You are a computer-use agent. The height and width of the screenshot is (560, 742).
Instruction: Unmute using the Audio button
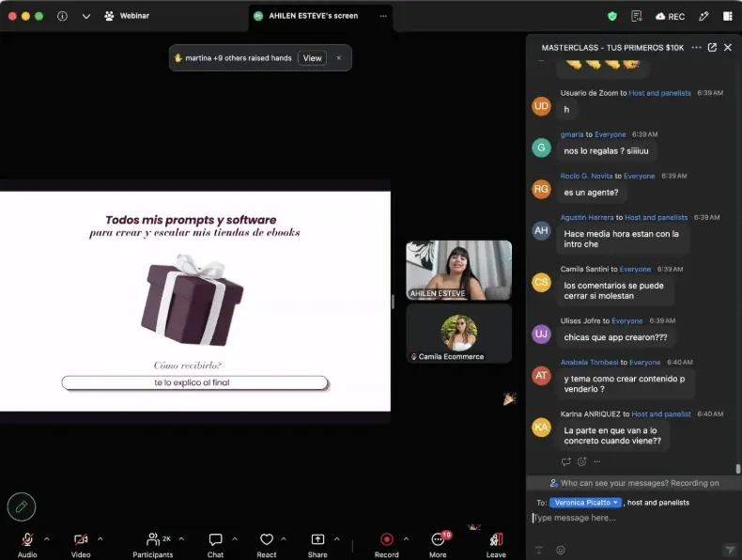27,544
